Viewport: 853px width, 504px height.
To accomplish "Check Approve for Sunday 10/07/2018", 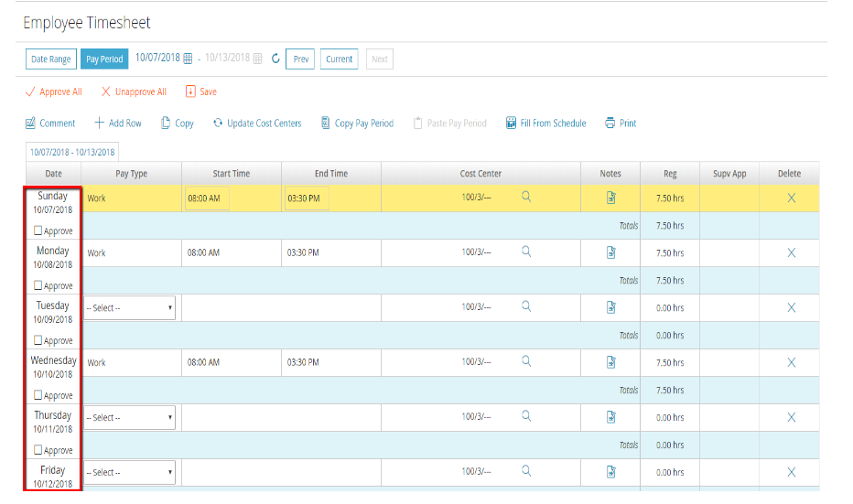I will click(x=38, y=231).
